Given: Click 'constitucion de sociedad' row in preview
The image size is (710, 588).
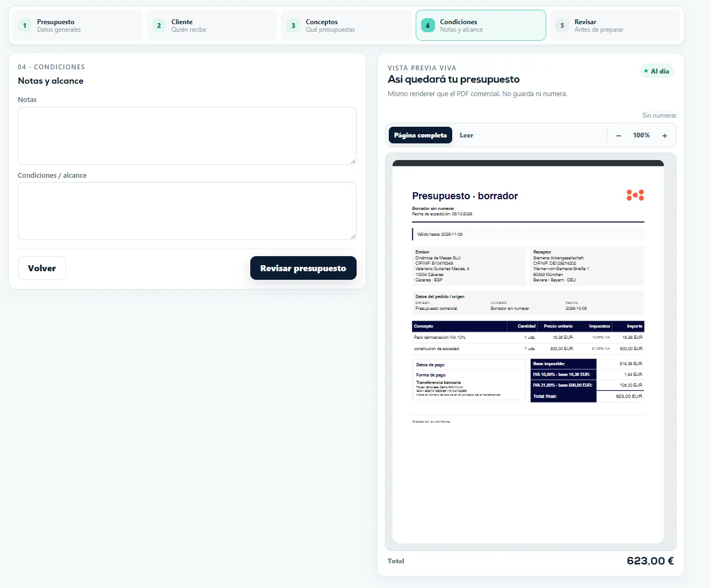Looking at the screenshot, I should tap(528, 349).
